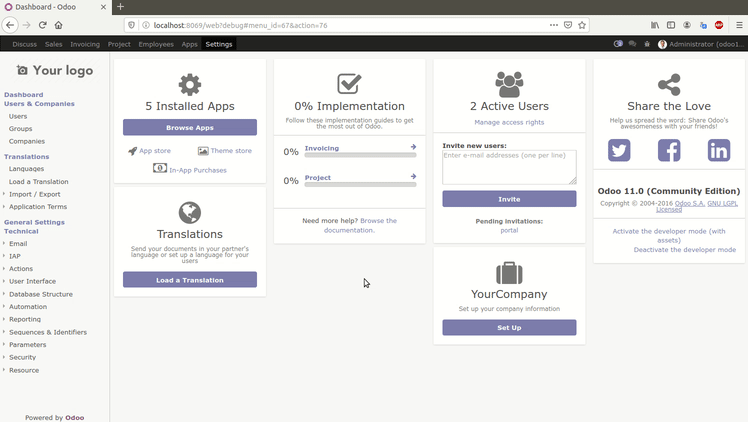Image resolution: width=748 pixels, height=422 pixels.
Task: Click the Project arrow icon
Action: [413, 176]
